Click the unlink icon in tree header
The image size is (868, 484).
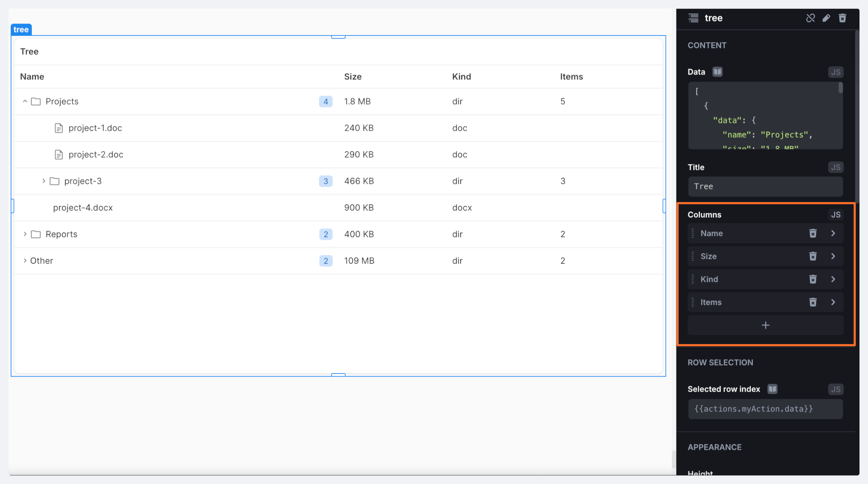coord(810,18)
